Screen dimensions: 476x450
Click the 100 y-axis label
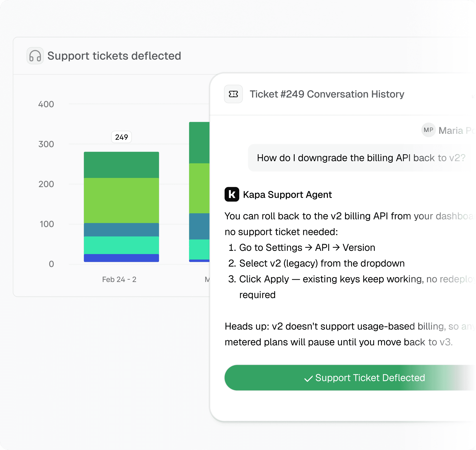point(47,224)
